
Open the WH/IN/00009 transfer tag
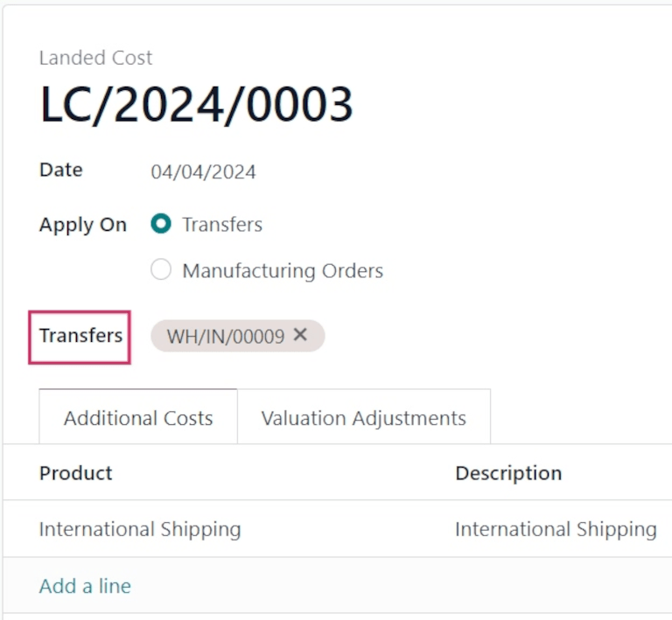point(225,336)
